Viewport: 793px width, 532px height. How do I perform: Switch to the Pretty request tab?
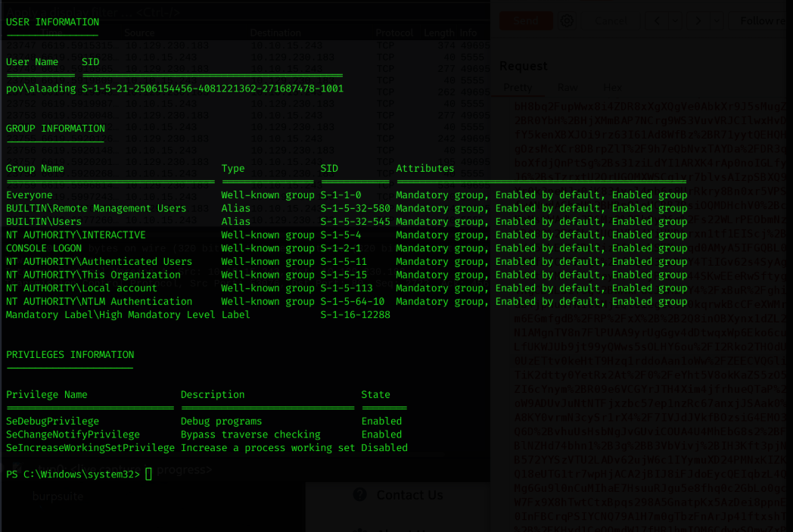(x=518, y=88)
